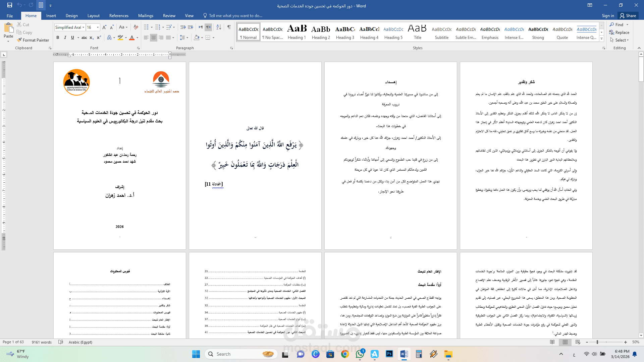Switch to the Insert tab
Screen dimensions: 644x362
(51, 16)
